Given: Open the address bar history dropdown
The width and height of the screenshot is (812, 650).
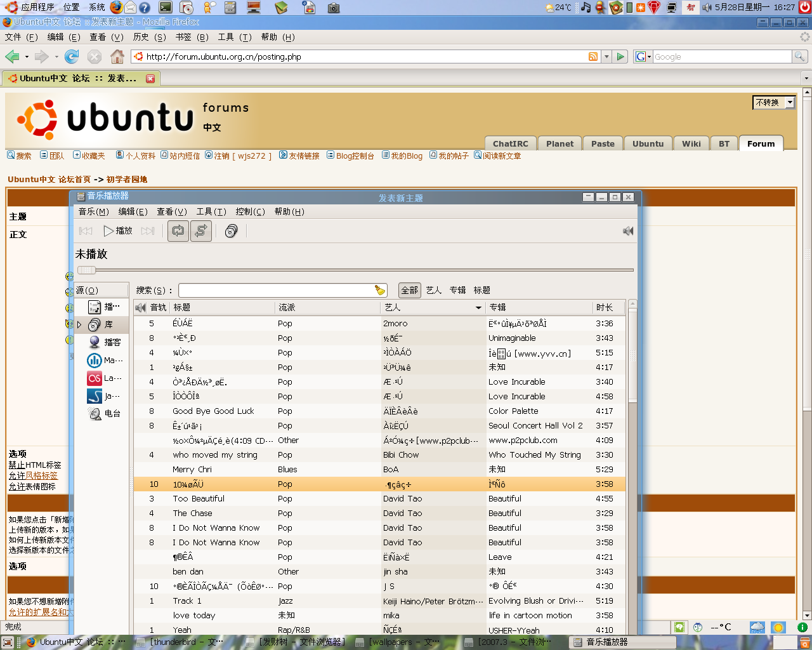Looking at the screenshot, I should (606, 56).
